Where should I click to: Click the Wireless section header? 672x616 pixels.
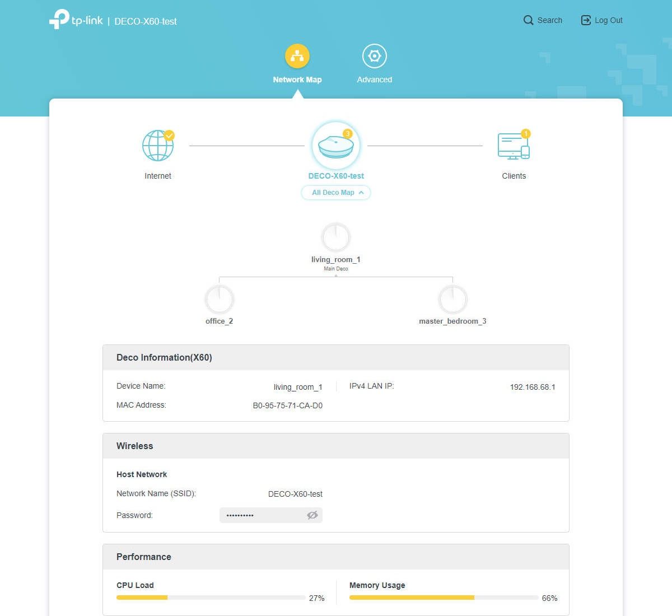tap(336, 446)
